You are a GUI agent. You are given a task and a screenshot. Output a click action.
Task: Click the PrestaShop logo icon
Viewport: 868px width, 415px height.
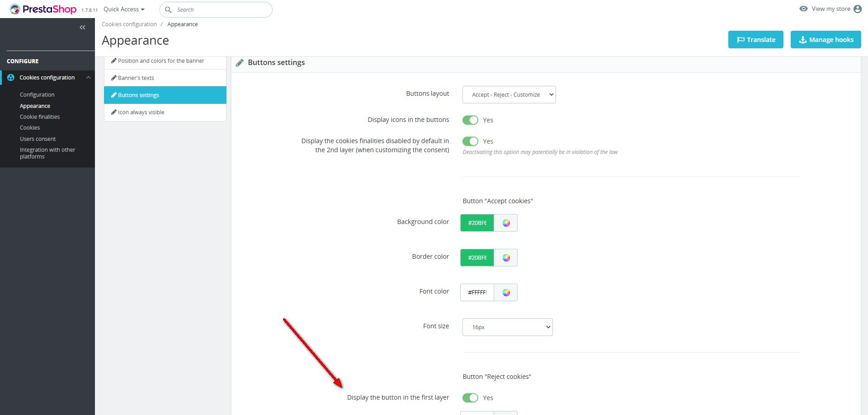[15, 9]
